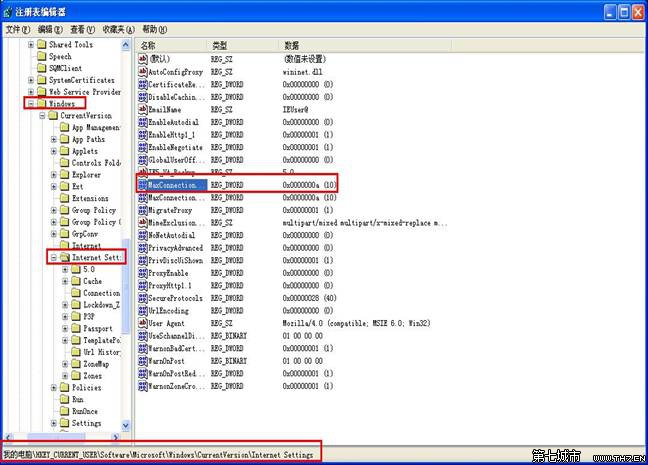Expand the Shared Tools key
This screenshot has height=465, width=648.
click(31, 44)
